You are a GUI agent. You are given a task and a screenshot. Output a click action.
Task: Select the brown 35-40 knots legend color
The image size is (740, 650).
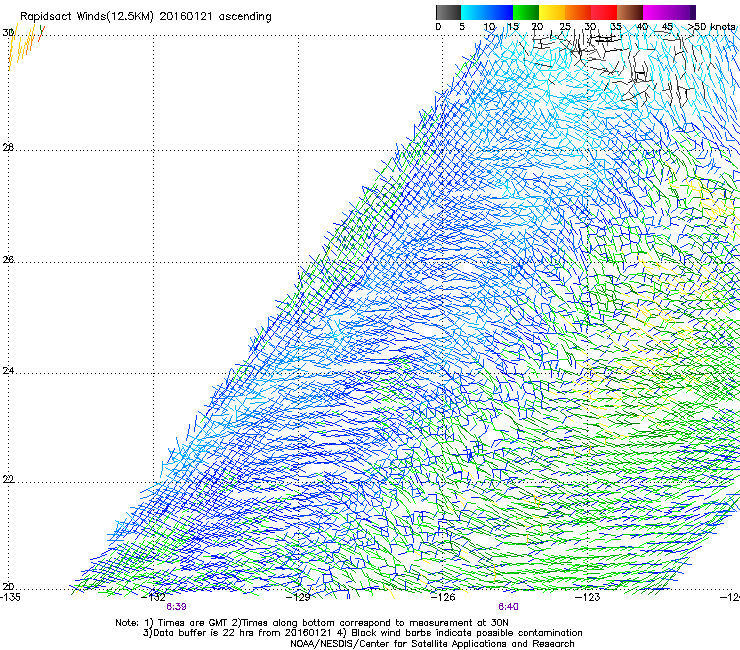[x=630, y=12]
